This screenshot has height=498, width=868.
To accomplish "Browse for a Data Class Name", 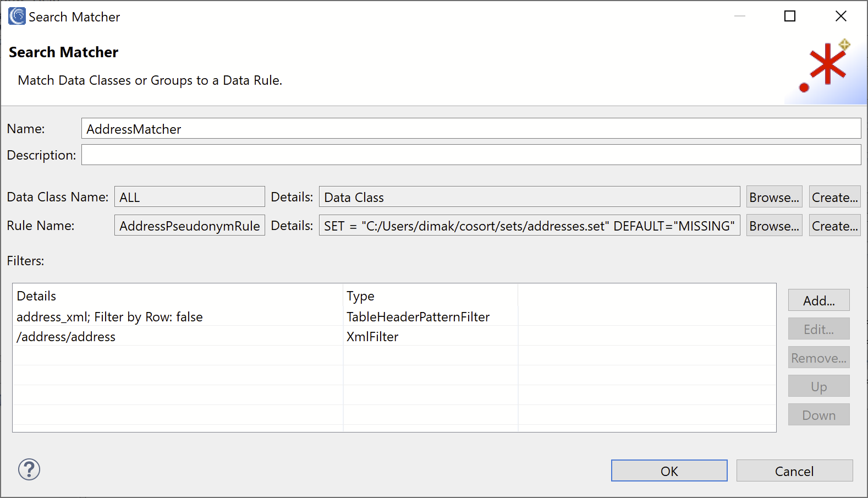I will pos(774,196).
